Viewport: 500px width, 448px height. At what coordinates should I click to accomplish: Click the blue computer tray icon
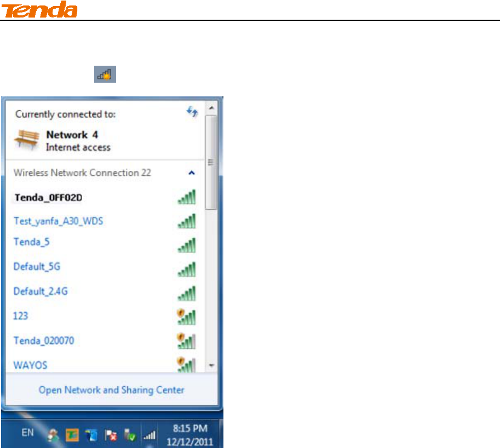[x=91, y=435]
